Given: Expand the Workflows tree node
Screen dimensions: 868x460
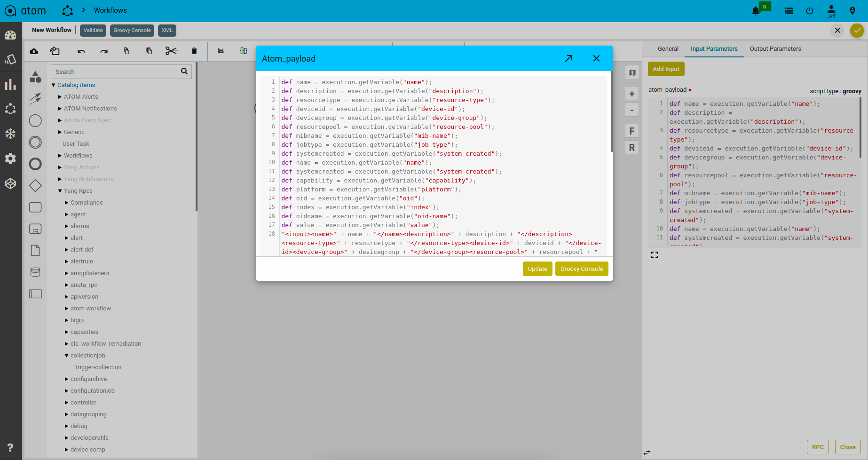Looking at the screenshot, I should click(60, 156).
